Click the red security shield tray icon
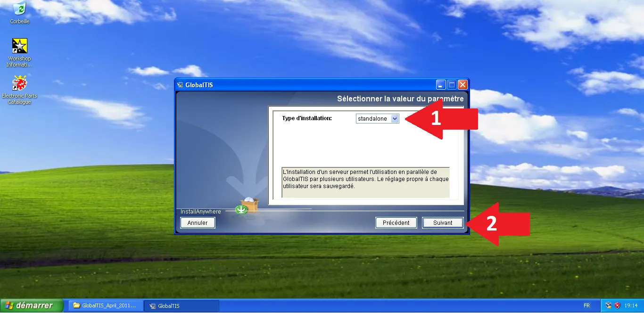Viewport: 644px width, 313px height. [x=617, y=305]
